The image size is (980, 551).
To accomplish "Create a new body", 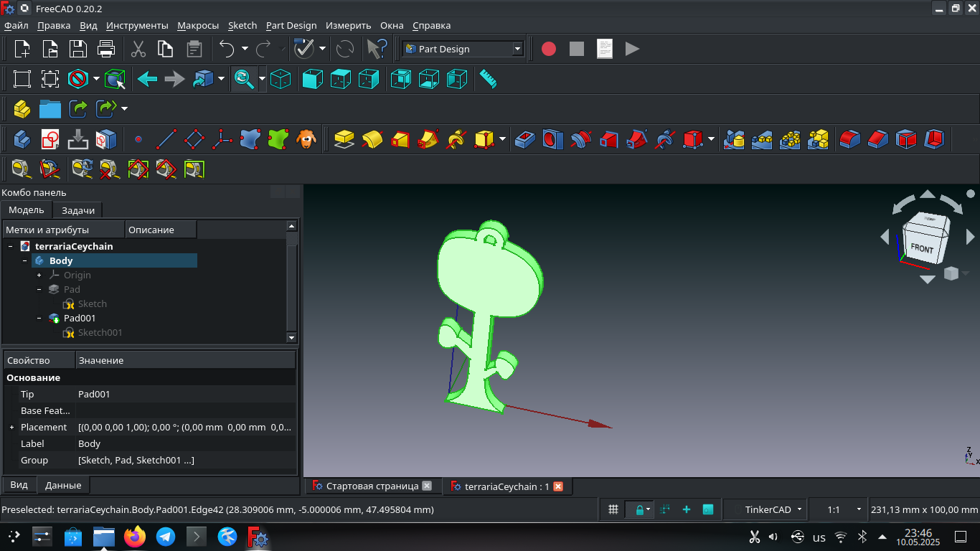I will click(x=22, y=138).
